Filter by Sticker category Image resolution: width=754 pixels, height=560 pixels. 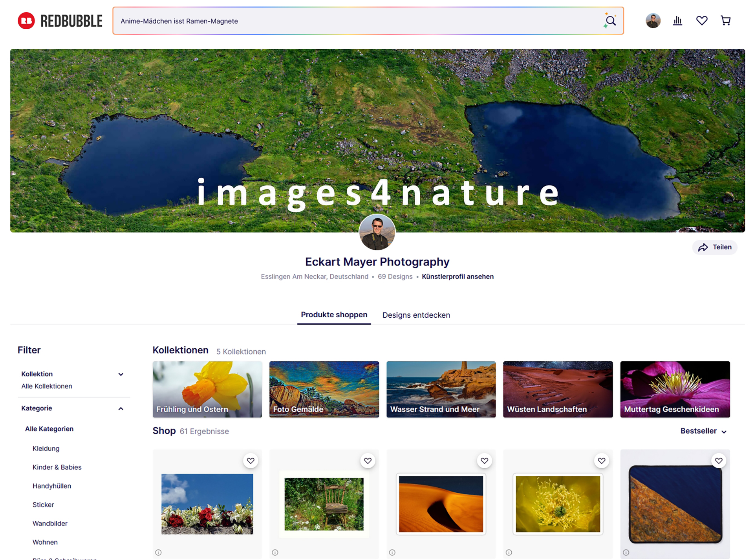43,505
